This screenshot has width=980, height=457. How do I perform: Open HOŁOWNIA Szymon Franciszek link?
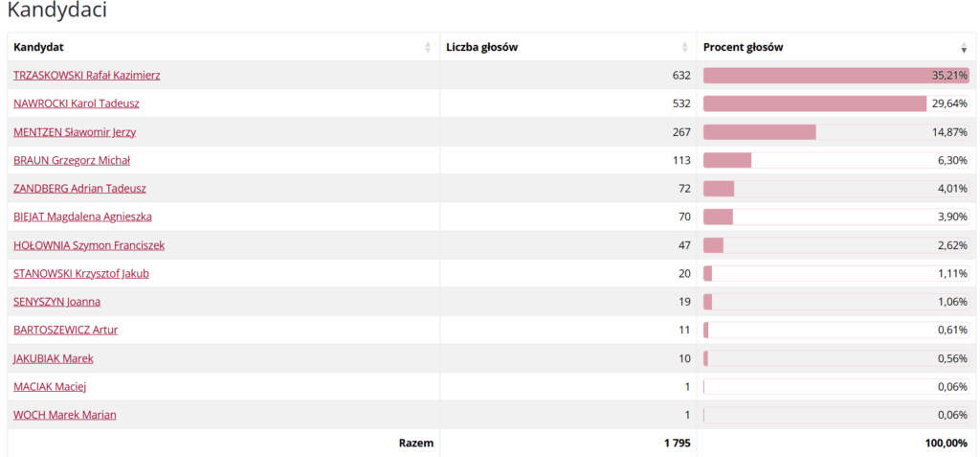pos(89,245)
